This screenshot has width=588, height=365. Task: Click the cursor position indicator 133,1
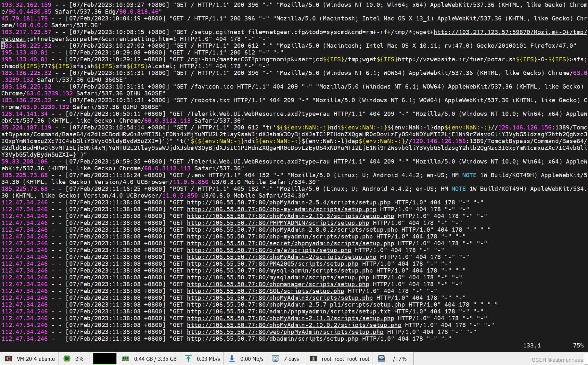[532, 346]
